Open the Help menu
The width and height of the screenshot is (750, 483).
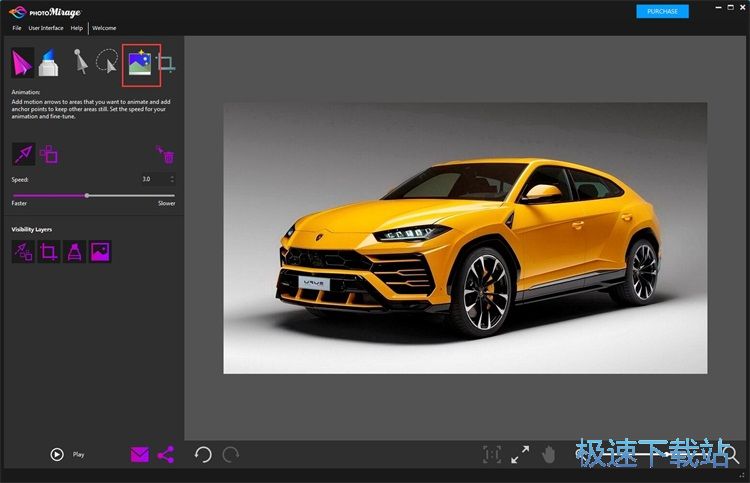tap(77, 28)
